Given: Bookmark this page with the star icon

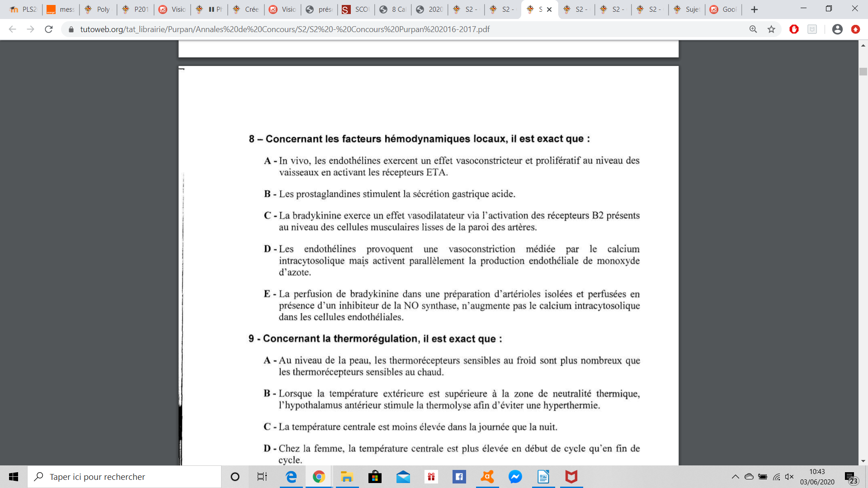Looking at the screenshot, I should tap(771, 29).
